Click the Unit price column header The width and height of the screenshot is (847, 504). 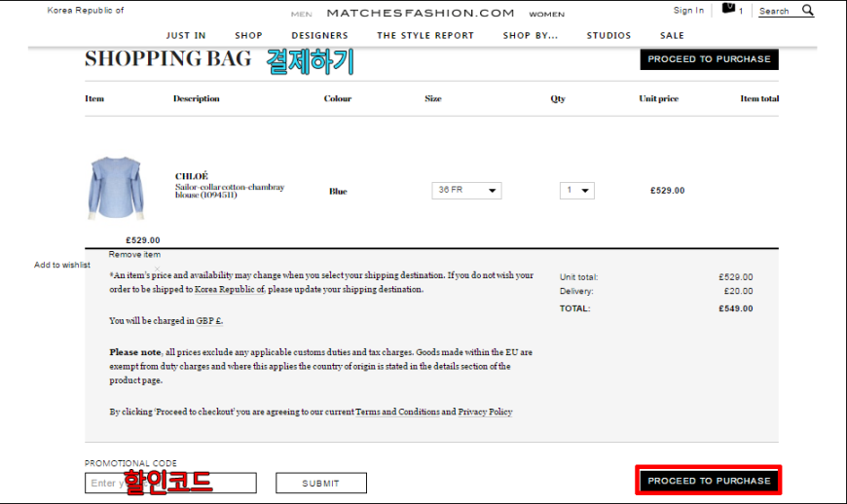658,98
